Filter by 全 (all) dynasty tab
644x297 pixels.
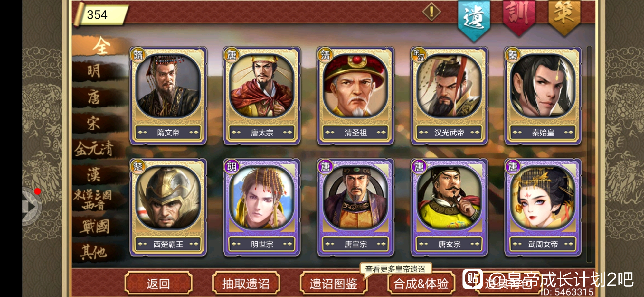coord(100,46)
